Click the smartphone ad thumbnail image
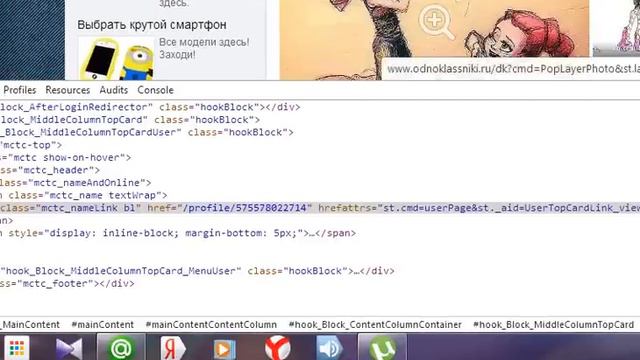The image size is (640, 360). click(x=117, y=58)
